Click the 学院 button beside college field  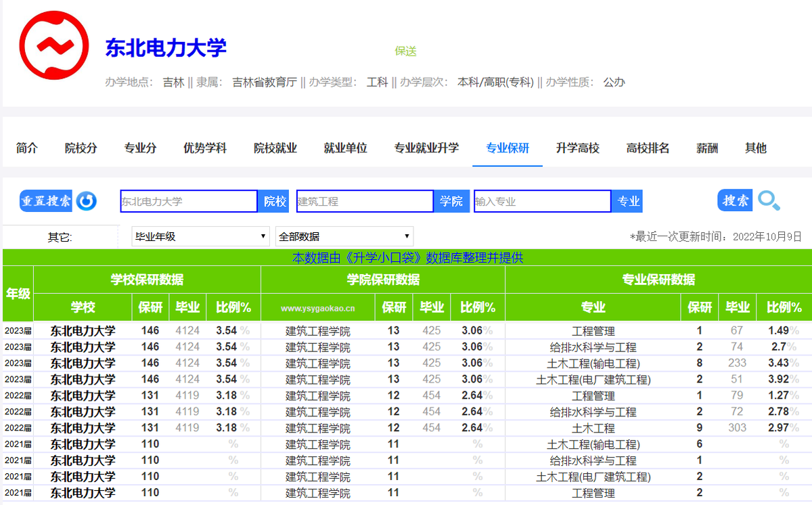coord(451,201)
